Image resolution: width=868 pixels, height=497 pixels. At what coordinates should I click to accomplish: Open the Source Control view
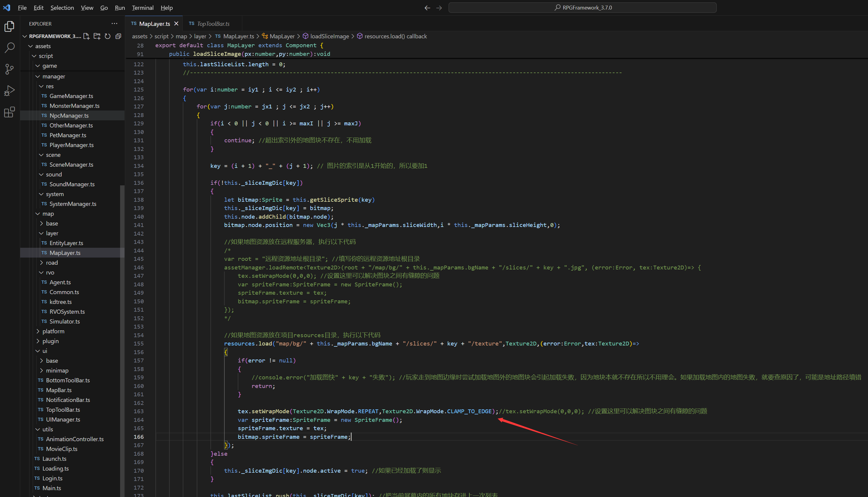pyautogui.click(x=9, y=69)
